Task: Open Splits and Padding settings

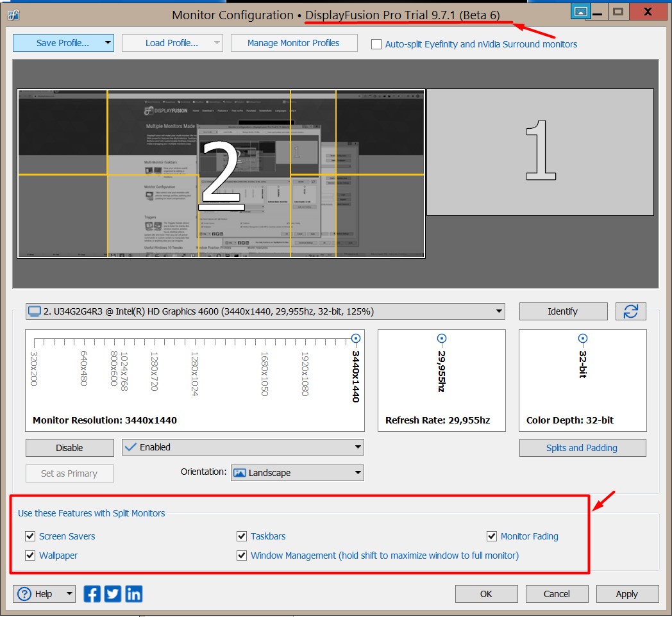Action: [x=582, y=448]
